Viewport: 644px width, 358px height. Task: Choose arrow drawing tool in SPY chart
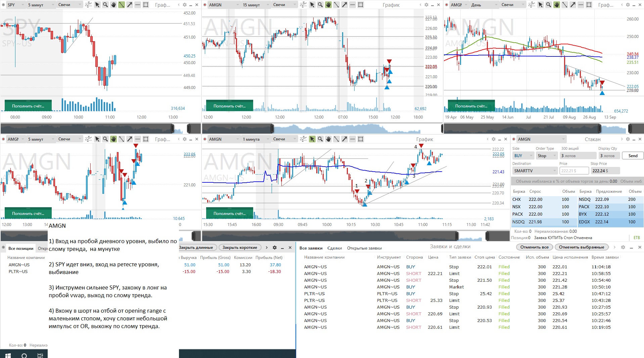click(x=129, y=5)
